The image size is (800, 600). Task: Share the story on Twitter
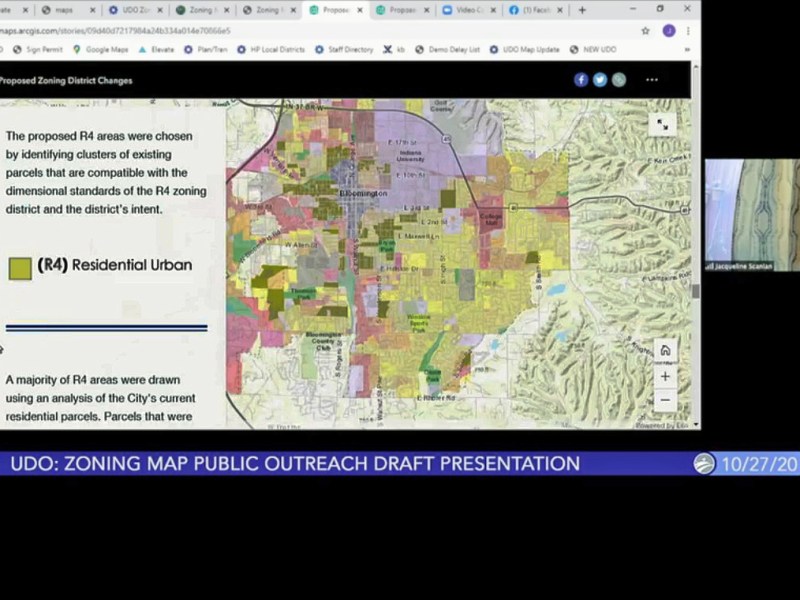(x=600, y=80)
